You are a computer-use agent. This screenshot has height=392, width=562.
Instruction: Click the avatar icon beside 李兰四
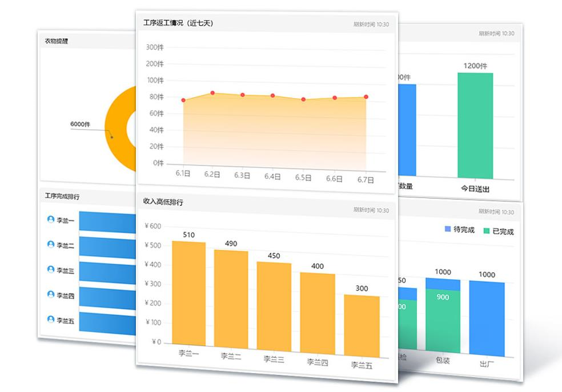tap(51, 295)
